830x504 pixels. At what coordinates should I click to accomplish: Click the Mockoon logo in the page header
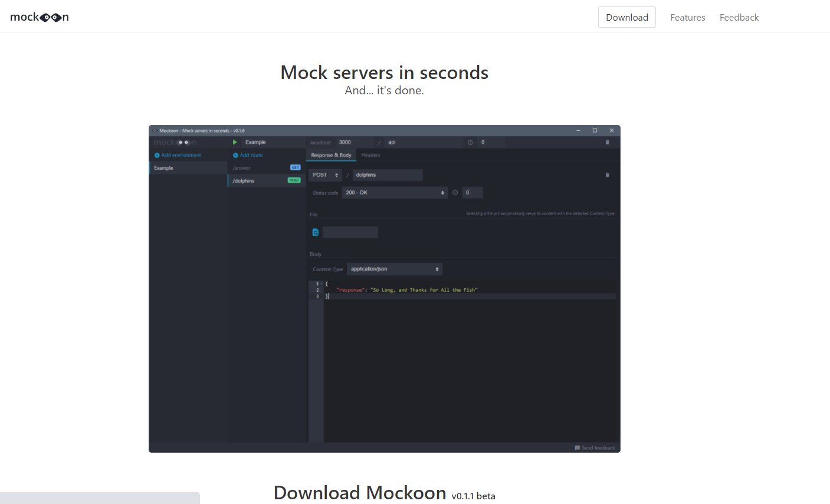pos(39,17)
